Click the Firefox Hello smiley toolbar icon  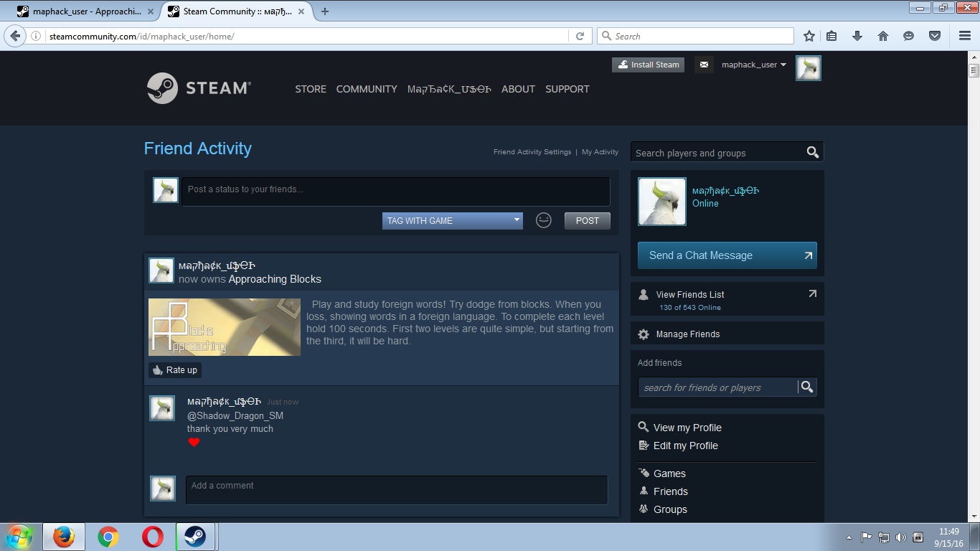909,36
